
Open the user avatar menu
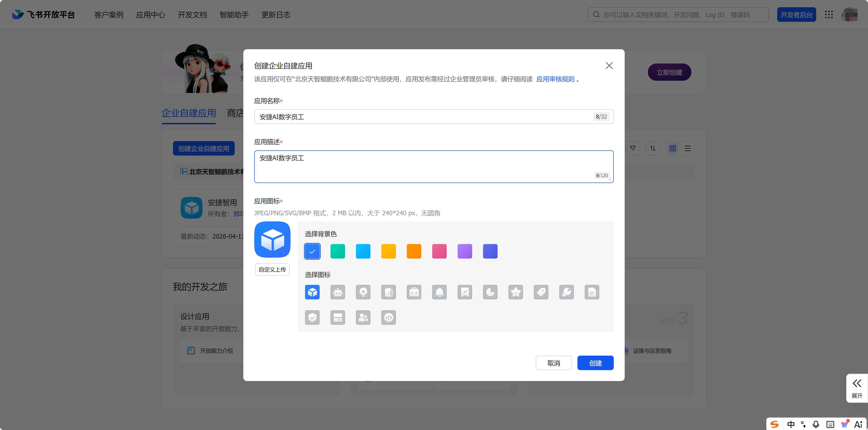tap(849, 15)
